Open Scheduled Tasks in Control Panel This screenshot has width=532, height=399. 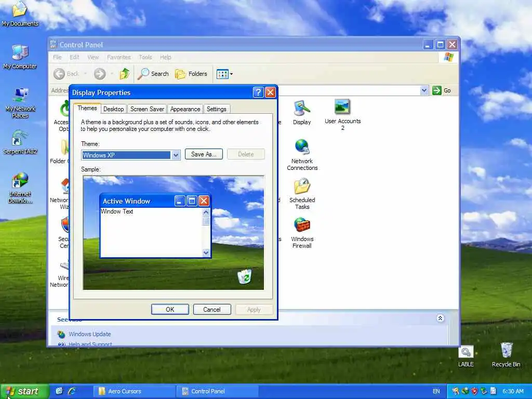[x=302, y=194]
